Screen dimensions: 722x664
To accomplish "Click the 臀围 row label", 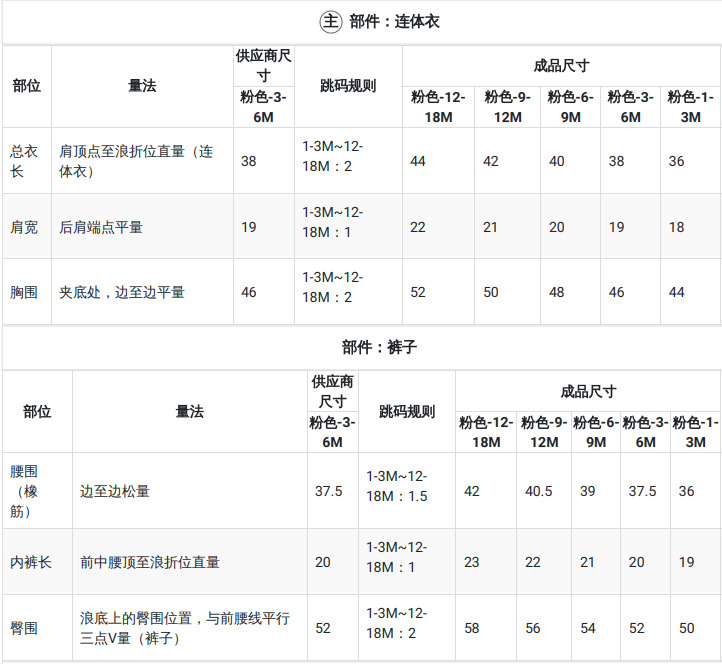I will pyautogui.click(x=24, y=628).
